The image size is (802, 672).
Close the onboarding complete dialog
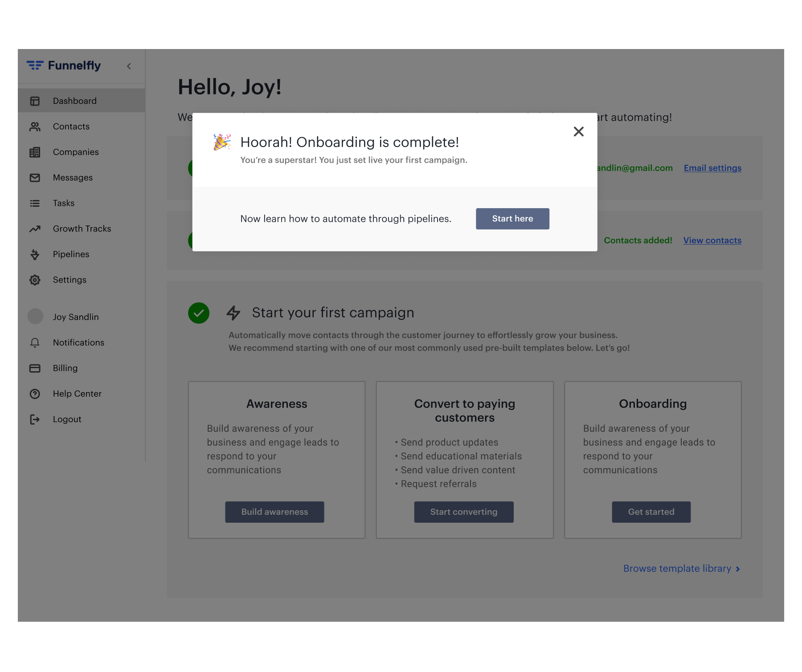578,131
